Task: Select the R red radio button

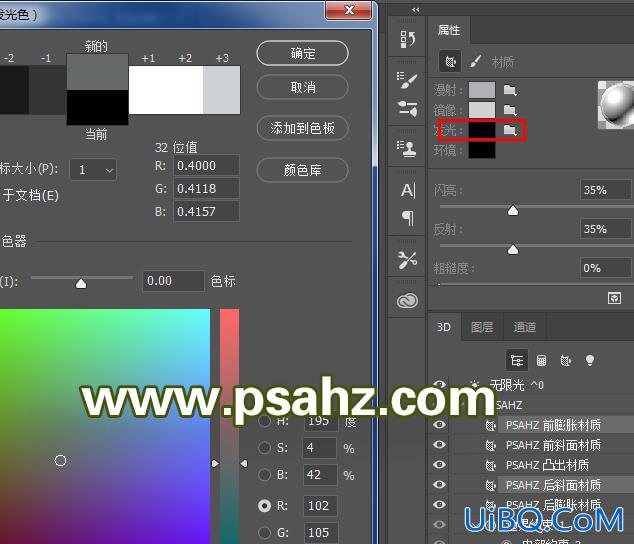Action: pyautogui.click(x=264, y=506)
